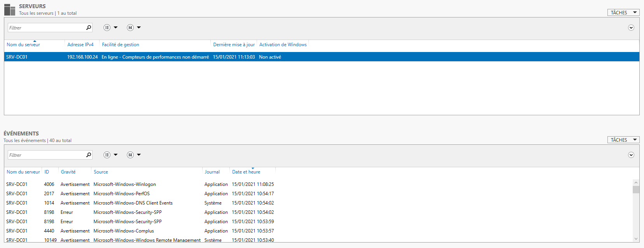
Task: Open the list options icon in Événements
Action: click(x=107, y=155)
